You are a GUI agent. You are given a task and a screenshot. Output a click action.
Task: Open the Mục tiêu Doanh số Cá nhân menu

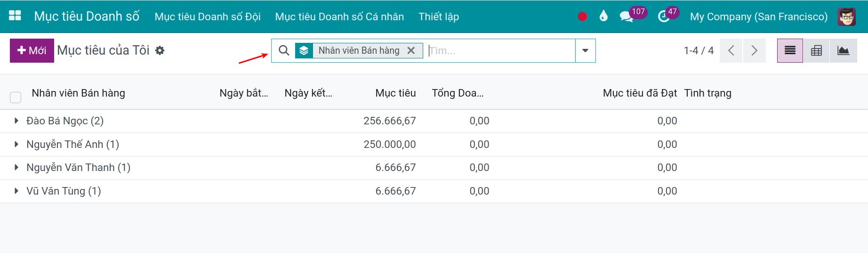(339, 16)
